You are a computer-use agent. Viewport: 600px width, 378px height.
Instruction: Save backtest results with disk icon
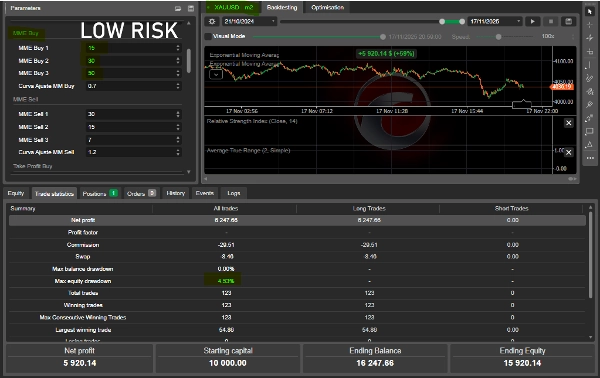pyautogui.click(x=569, y=21)
